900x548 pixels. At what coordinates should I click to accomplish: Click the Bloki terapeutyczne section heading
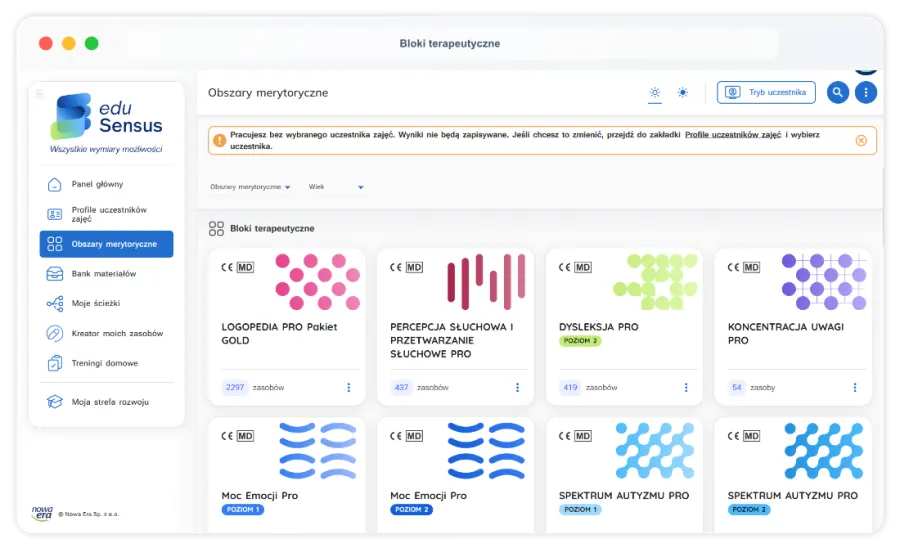272,228
